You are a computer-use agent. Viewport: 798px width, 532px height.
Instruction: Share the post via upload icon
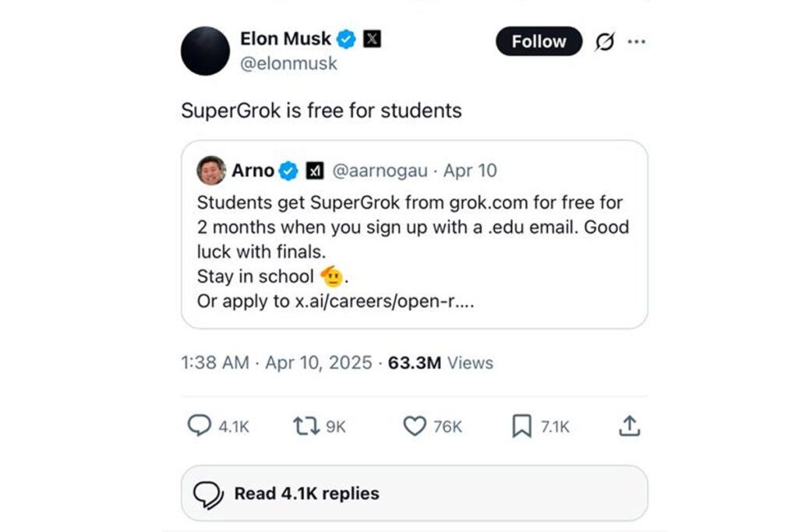[x=629, y=426]
